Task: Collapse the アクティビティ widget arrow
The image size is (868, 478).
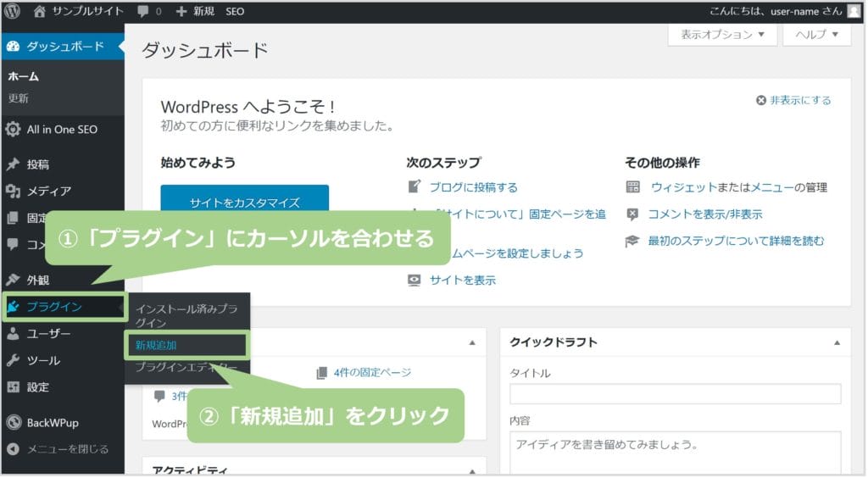Action: (472, 471)
